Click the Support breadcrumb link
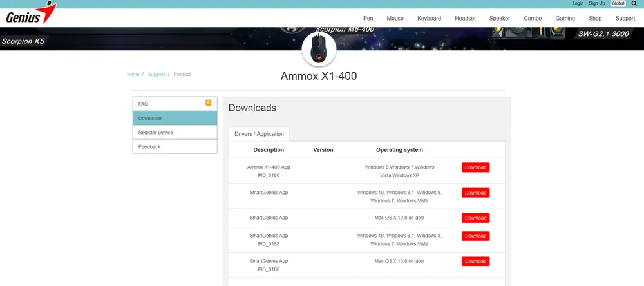 coord(156,75)
